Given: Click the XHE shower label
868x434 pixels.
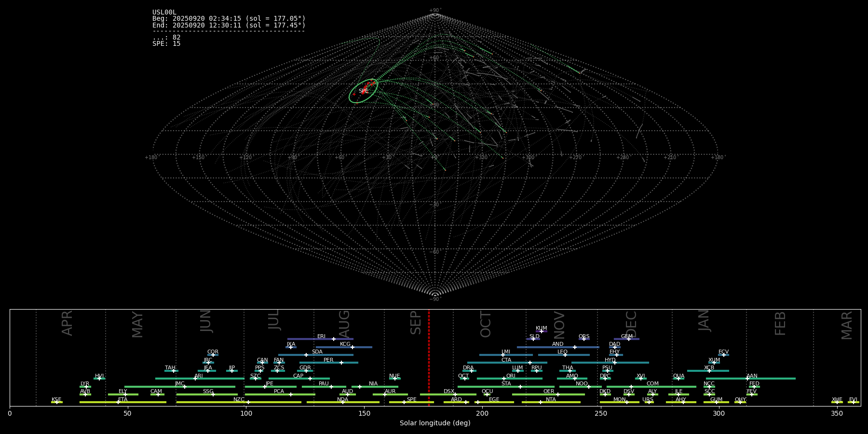Looking at the screenshot, I should pos(837,400).
